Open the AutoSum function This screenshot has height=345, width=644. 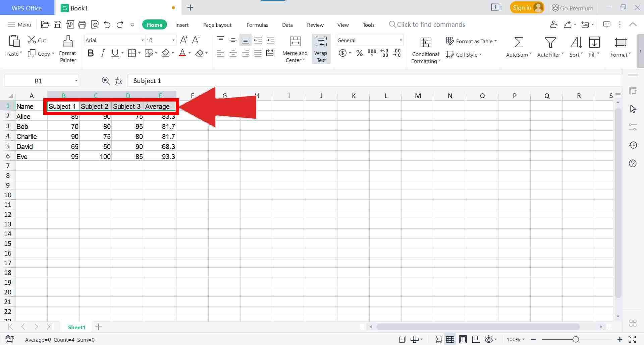coord(518,47)
